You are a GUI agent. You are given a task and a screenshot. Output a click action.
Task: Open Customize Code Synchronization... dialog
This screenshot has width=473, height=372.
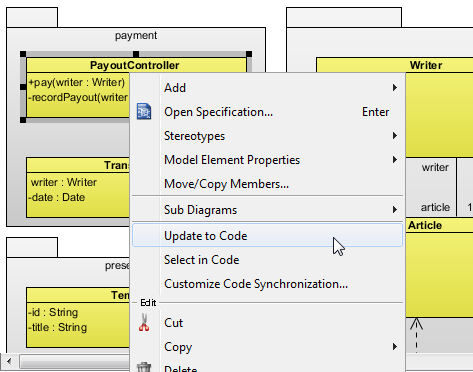267,284
